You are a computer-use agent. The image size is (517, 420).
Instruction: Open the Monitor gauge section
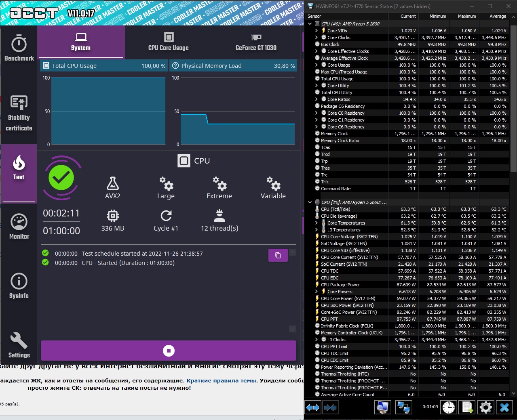(19, 227)
